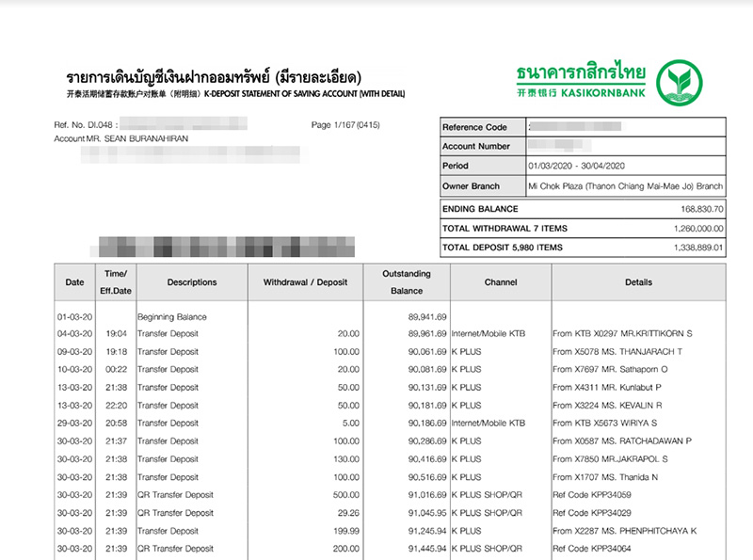Image resolution: width=753 pixels, height=560 pixels.
Task: Click beginning balance amount 89,941.69
Action: tap(427, 317)
